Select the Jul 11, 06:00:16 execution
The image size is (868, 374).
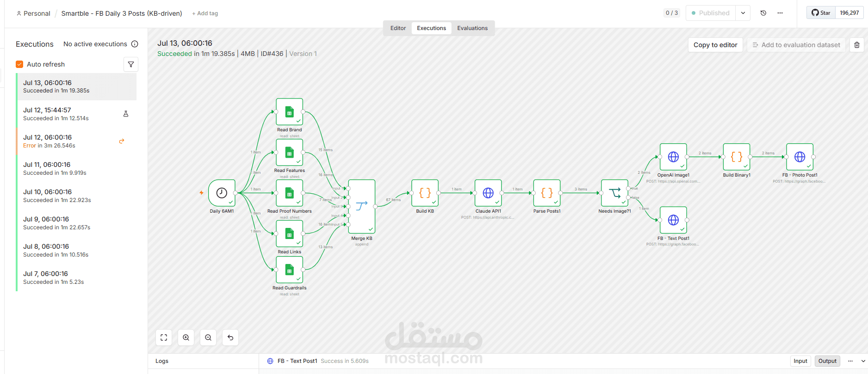[76, 168]
